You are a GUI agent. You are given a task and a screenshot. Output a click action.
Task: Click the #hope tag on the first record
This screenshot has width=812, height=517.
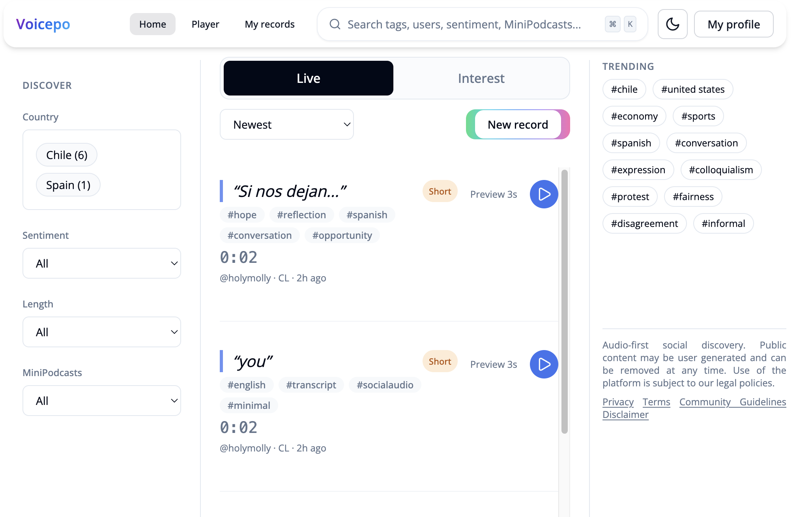[242, 215]
